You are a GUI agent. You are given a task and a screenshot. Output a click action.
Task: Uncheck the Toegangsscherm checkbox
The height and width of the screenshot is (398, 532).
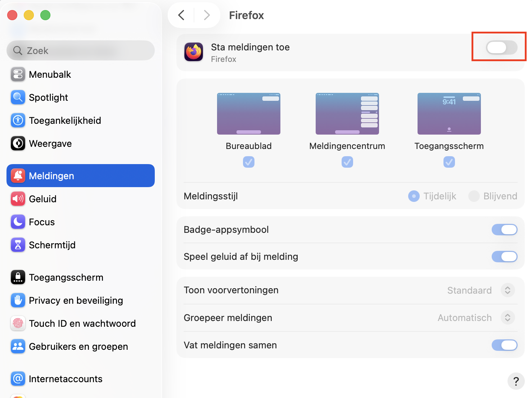click(x=449, y=162)
